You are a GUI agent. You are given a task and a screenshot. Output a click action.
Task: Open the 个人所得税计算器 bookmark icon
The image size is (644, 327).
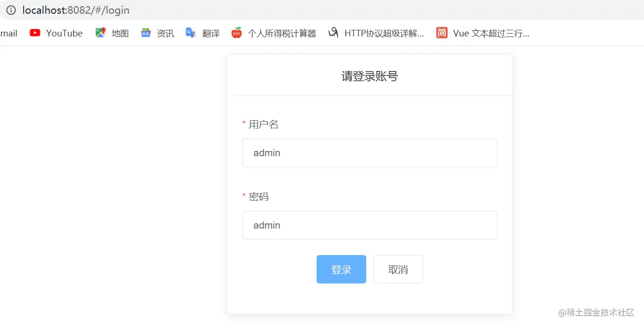tap(237, 33)
